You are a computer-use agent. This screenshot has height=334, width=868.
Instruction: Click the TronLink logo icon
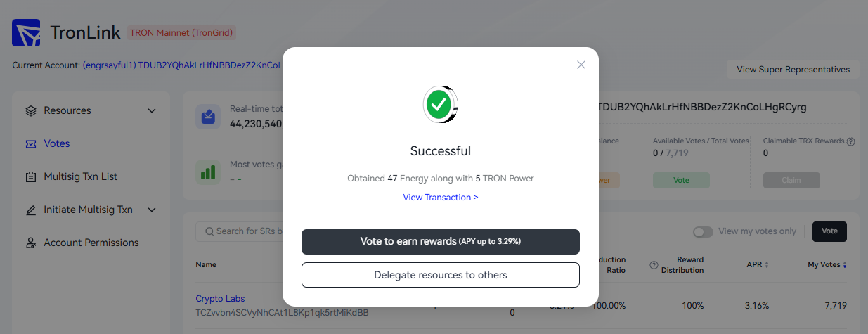click(26, 33)
